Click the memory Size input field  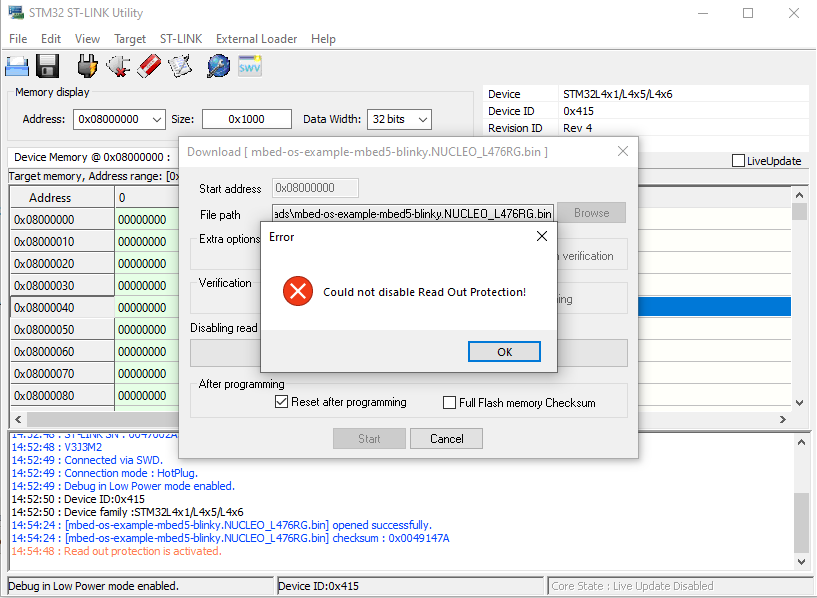point(246,119)
